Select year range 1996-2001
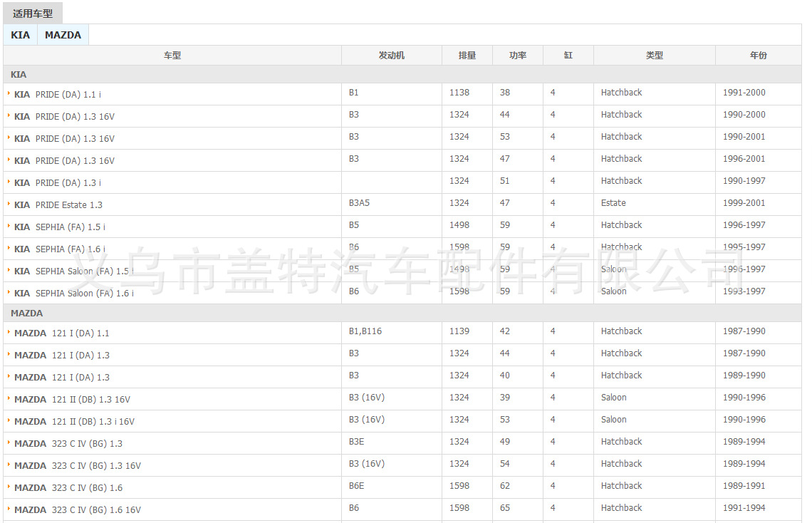Image resolution: width=812 pixels, height=523 pixels. tap(744, 159)
